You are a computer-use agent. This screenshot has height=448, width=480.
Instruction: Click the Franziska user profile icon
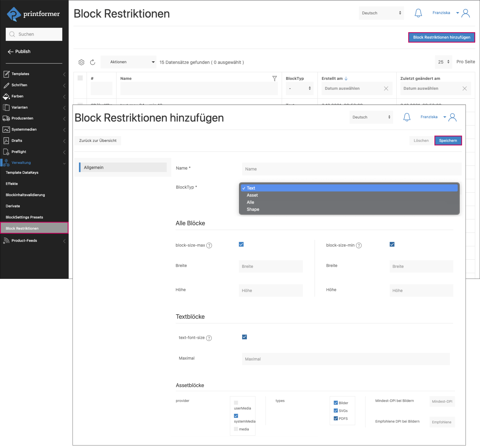(465, 13)
